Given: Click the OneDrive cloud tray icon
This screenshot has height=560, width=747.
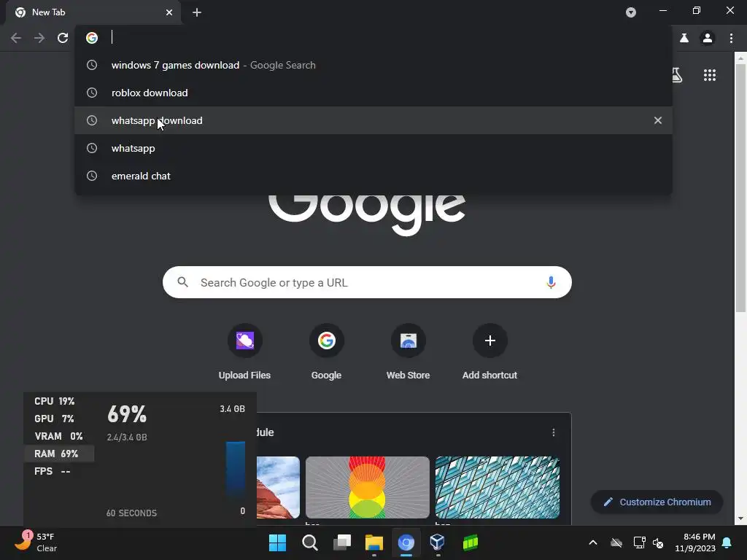Looking at the screenshot, I should pyautogui.click(x=616, y=542).
